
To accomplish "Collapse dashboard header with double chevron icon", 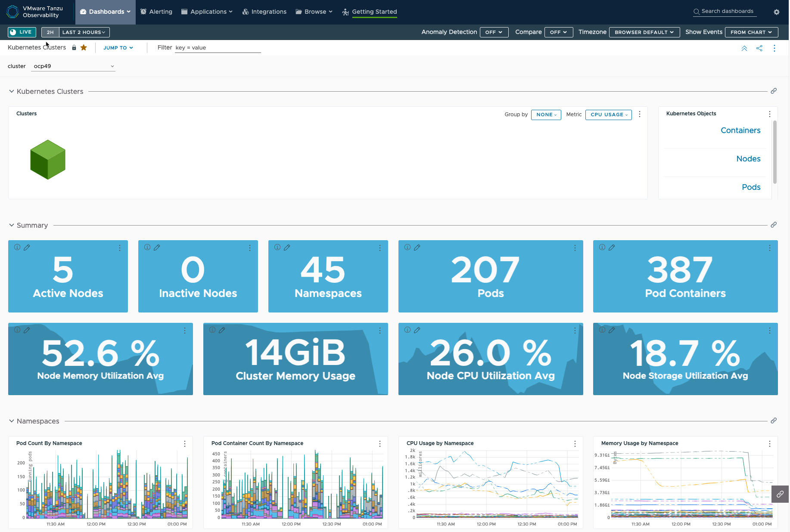I will coord(744,48).
